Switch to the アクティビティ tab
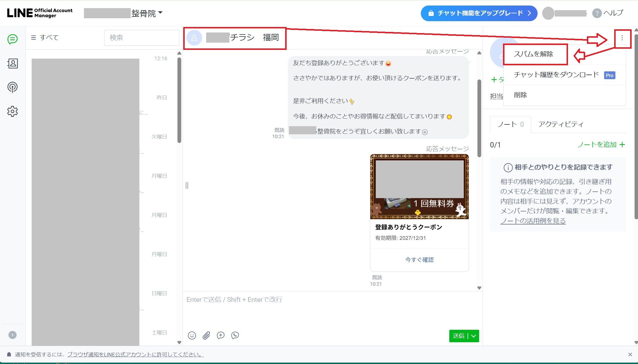The width and height of the screenshot is (638, 364). click(x=561, y=124)
